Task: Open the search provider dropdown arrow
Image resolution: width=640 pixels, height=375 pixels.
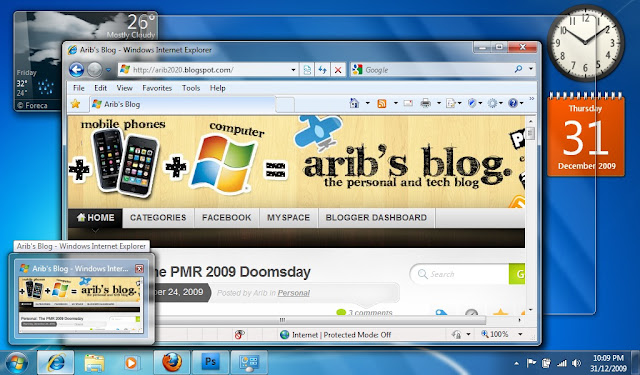Action: (531, 69)
